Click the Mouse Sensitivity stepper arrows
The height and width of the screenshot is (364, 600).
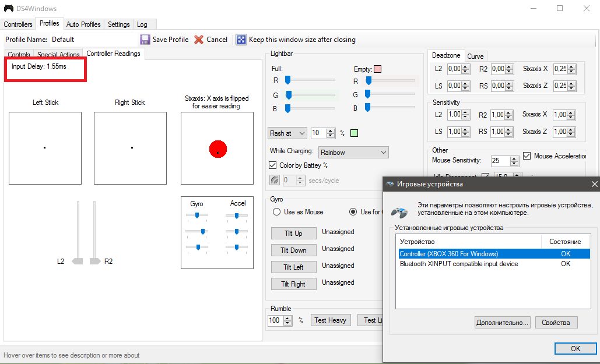tap(515, 161)
